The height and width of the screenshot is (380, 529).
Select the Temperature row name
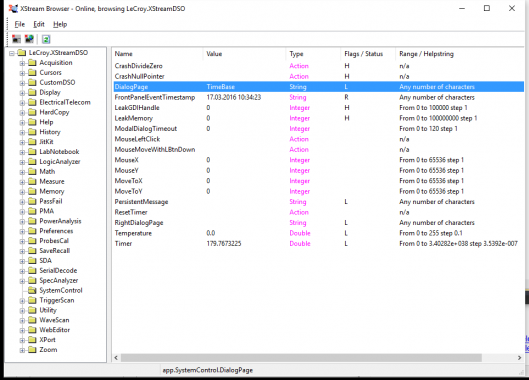tap(133, 233)
